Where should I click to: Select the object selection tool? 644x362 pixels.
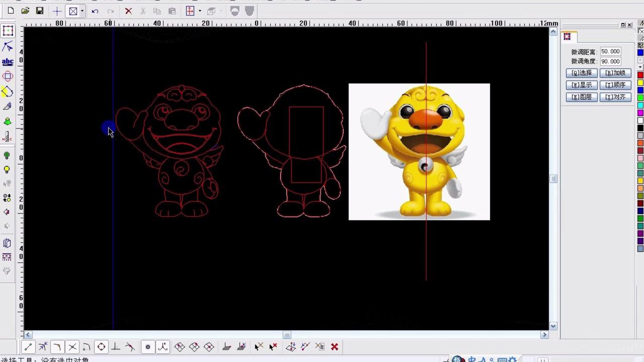(x=8, y=31)
